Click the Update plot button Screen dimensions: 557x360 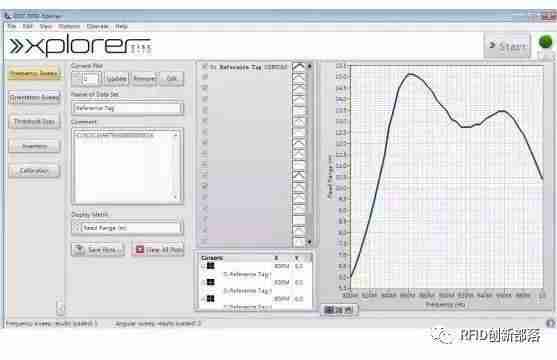point(117,79)
